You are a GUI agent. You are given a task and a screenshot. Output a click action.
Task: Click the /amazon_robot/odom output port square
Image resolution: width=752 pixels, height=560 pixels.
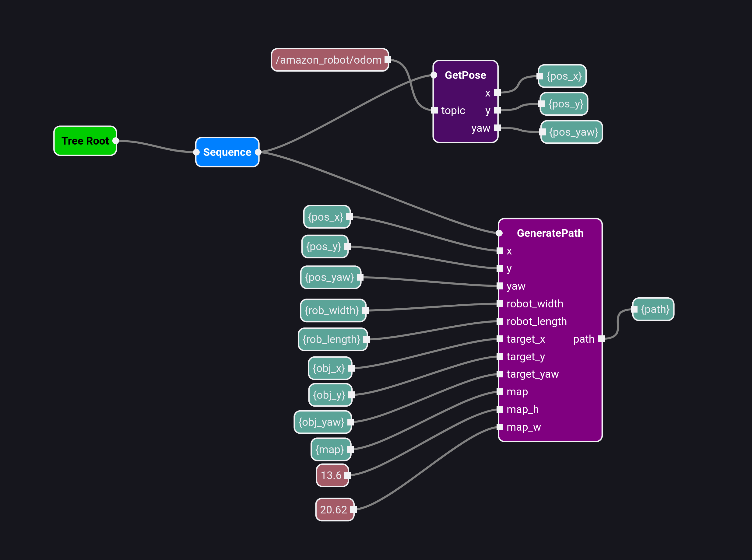pos(388,60)
